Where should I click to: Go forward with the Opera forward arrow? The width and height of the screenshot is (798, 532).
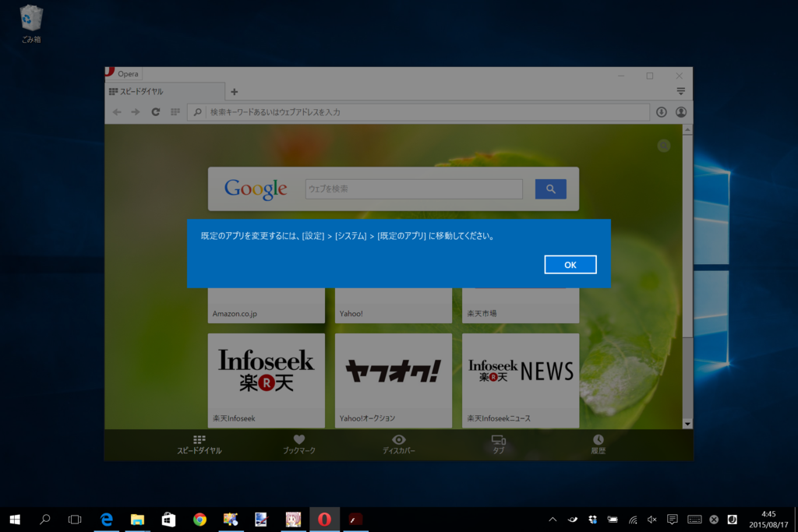(x=136, y=112)
